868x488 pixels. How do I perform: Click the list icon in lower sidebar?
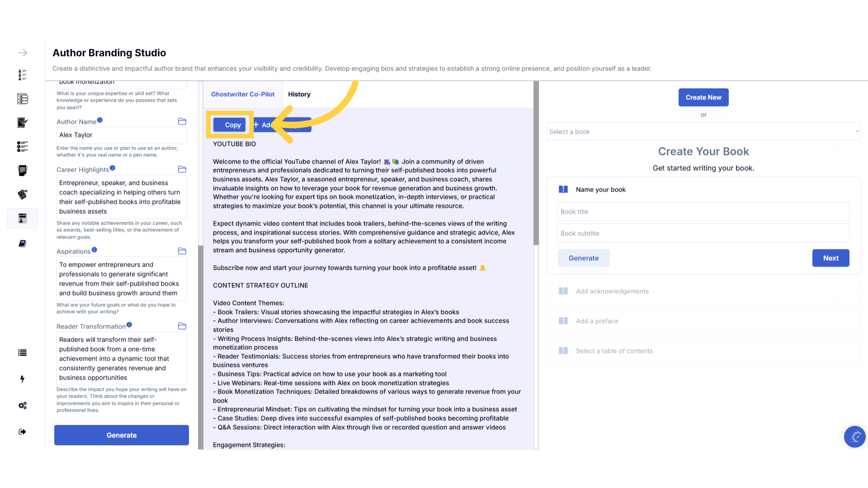coord(22,353)
